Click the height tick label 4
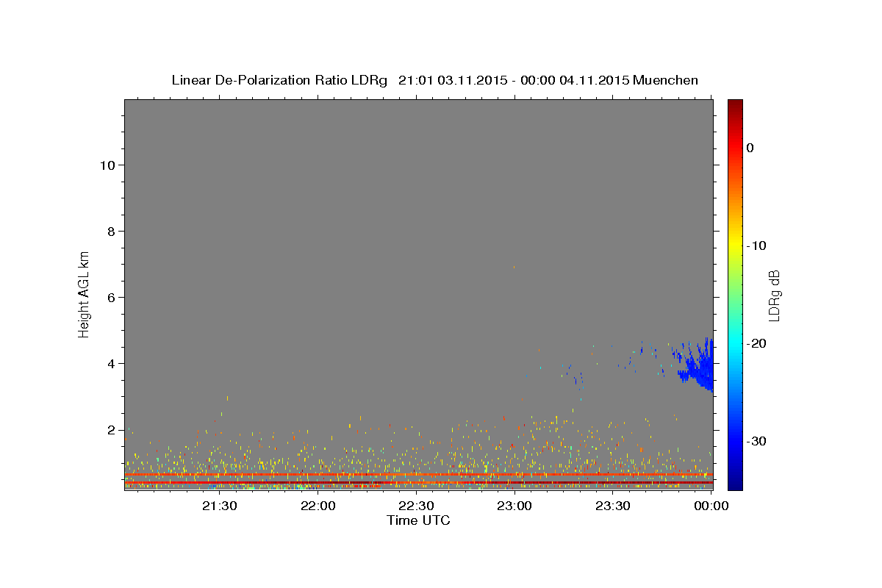This screenshot has height=588, width=882. [x=111, y=363]
